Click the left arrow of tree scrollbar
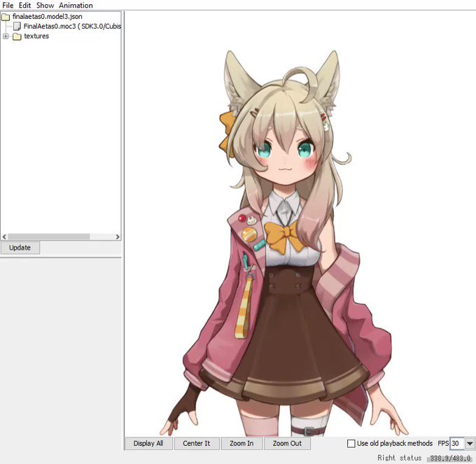Screen dimensions: 476x464 [x=4, y=237]
